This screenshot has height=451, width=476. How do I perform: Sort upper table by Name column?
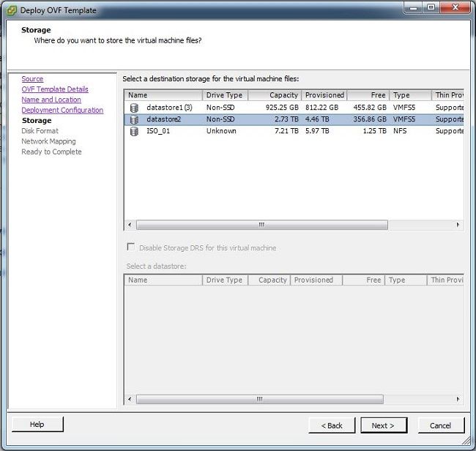point(163,95)
